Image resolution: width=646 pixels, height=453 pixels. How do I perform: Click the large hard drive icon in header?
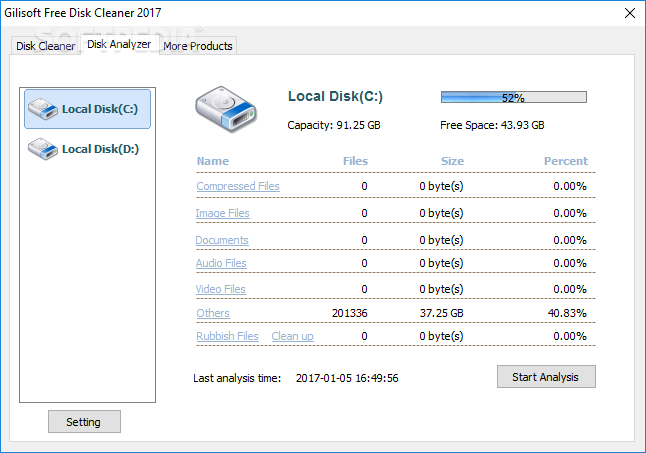226,109
